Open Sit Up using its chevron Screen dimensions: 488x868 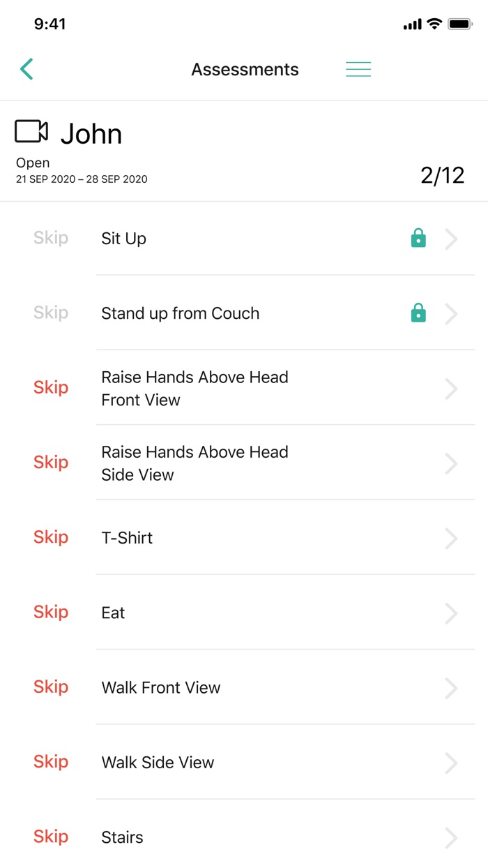click(x=451, y=239)
